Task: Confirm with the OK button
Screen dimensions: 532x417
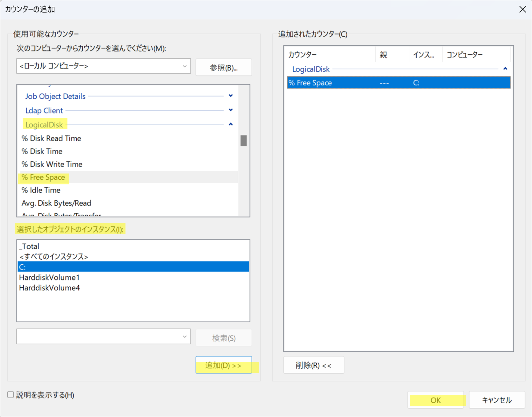Action: click(435, 400)
